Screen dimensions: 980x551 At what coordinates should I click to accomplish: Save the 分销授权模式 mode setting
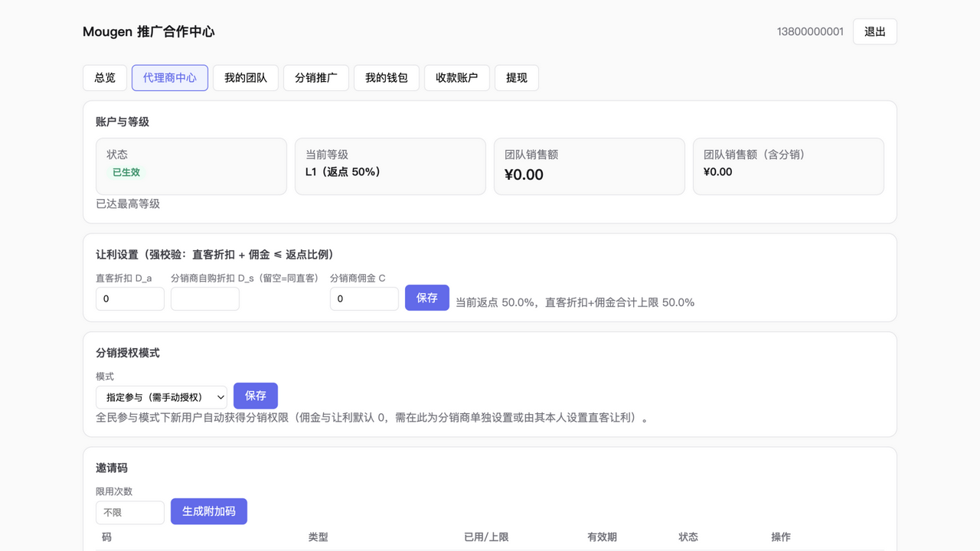click(256, 396)
